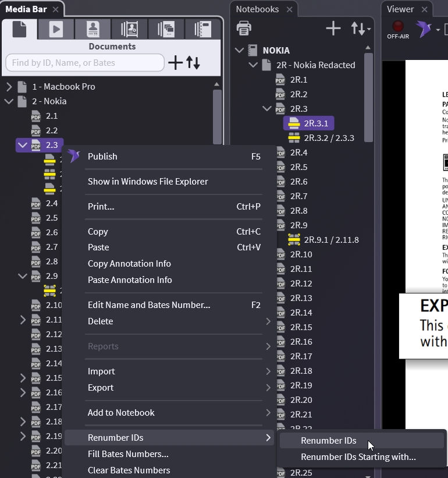Open the Multimedia tab in Media Bar

click(x=56, y=29)
